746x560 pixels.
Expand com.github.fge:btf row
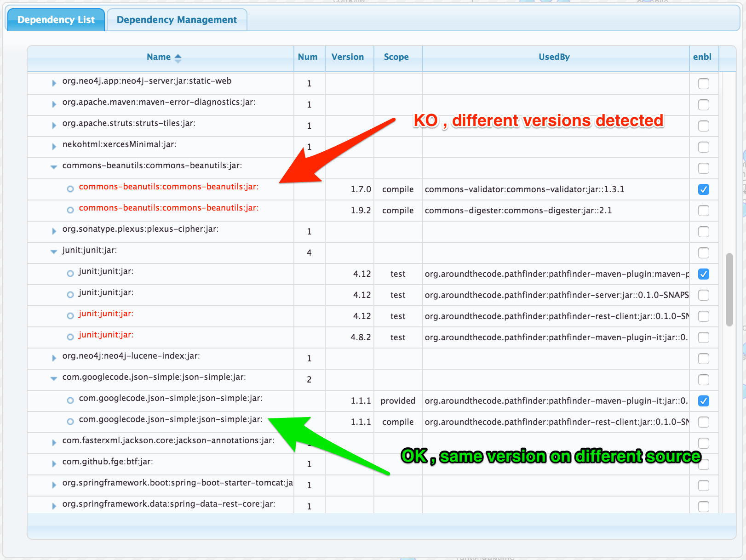click(54, 464)
